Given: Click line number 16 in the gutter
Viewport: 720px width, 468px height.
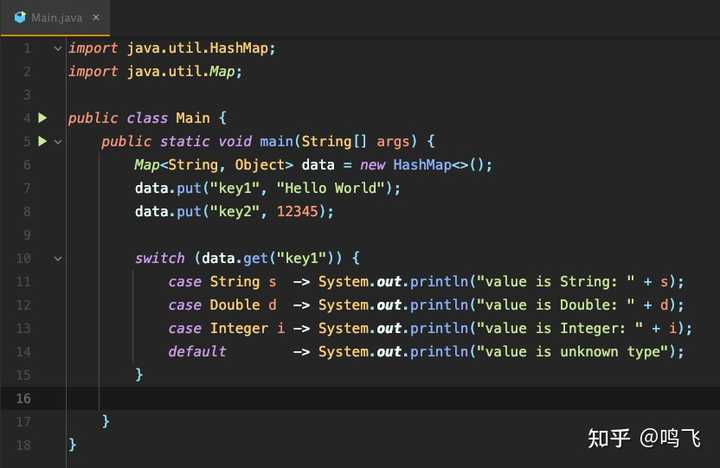Looking at the screenshot, I should [23, 398].
